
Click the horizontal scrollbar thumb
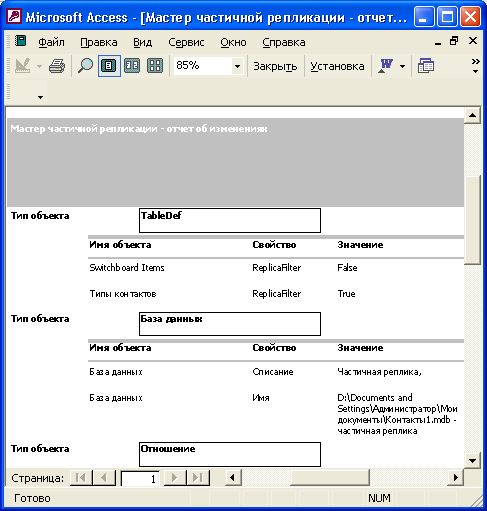tap(330, 478)
